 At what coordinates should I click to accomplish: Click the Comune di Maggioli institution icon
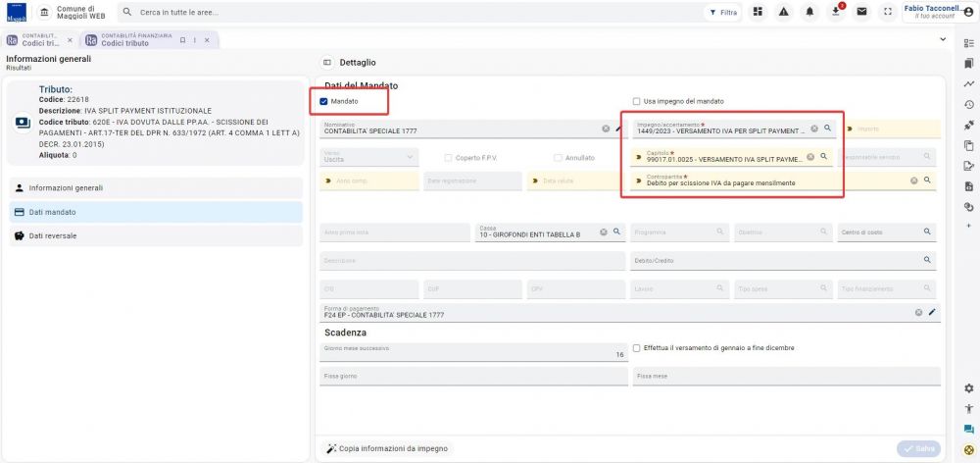(44, 12)
